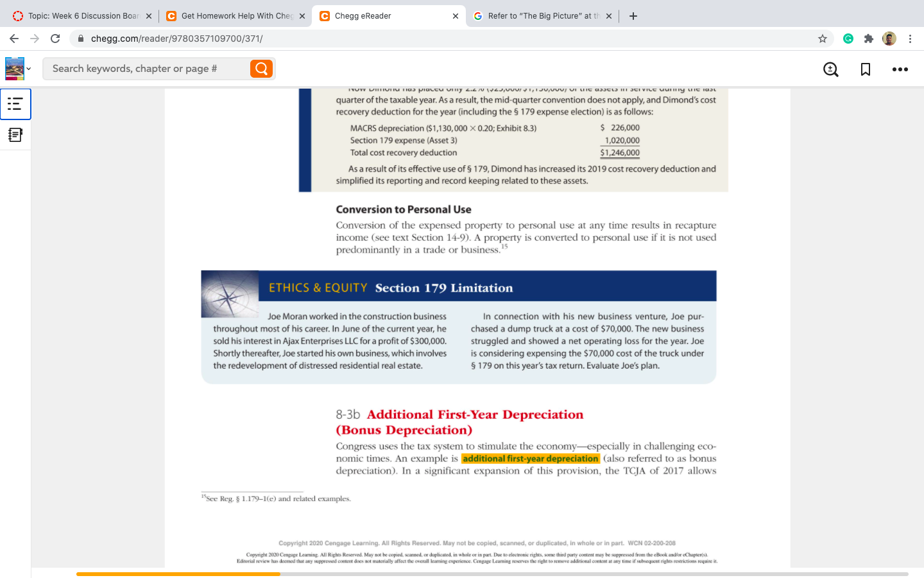Click the Chrome profile avatar
Screen dimensions: 924x578
pyautogui.click(x=889, y=39)
